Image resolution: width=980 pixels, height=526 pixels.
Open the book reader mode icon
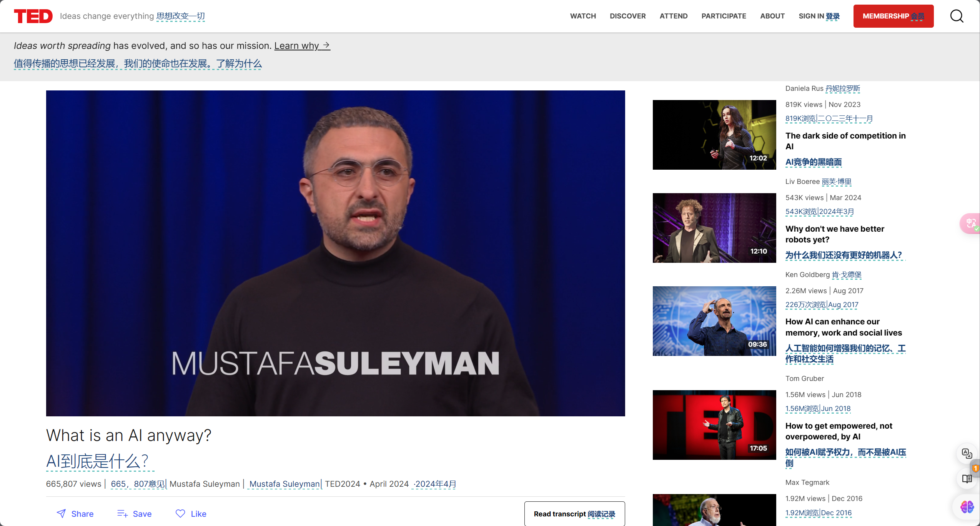pyautogui.click(x=967, y=479)
